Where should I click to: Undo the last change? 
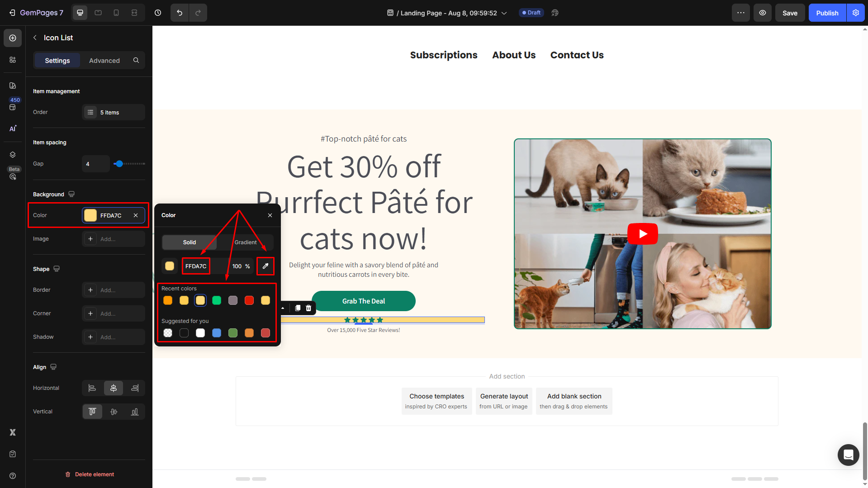point(180,13)
